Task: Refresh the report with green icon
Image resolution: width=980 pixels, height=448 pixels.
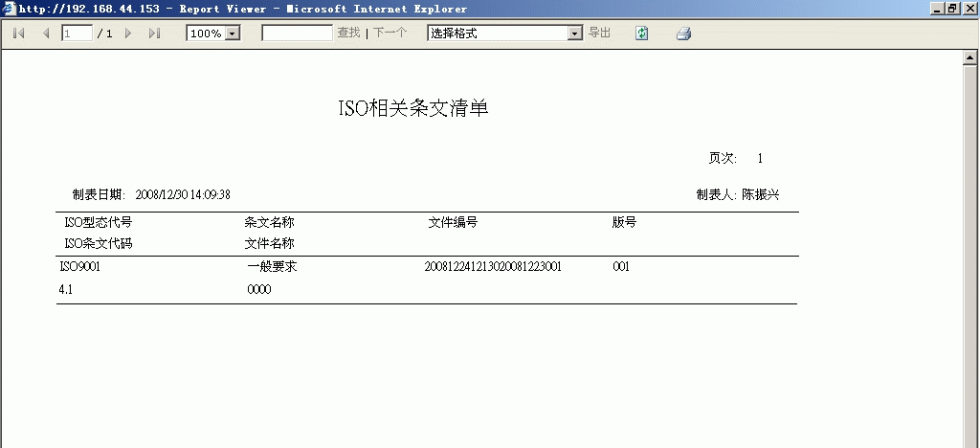Action: coord(641,34)
